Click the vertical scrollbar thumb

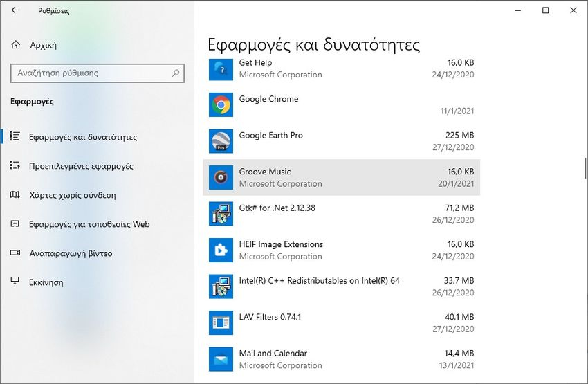click(585, 169)
